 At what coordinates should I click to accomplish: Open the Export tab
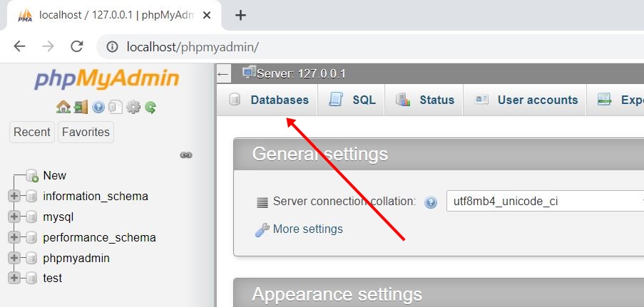[x=615, y=100]
